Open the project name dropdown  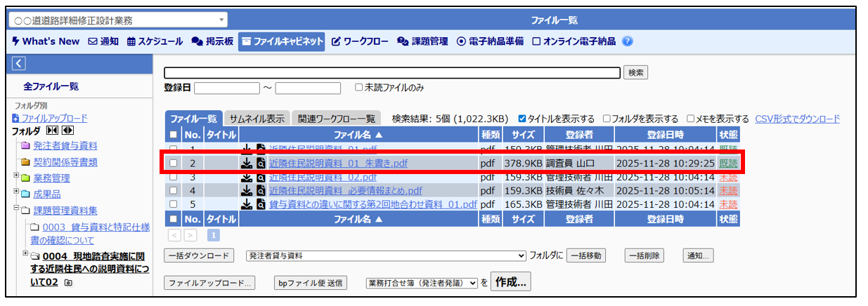click(118, 20)
